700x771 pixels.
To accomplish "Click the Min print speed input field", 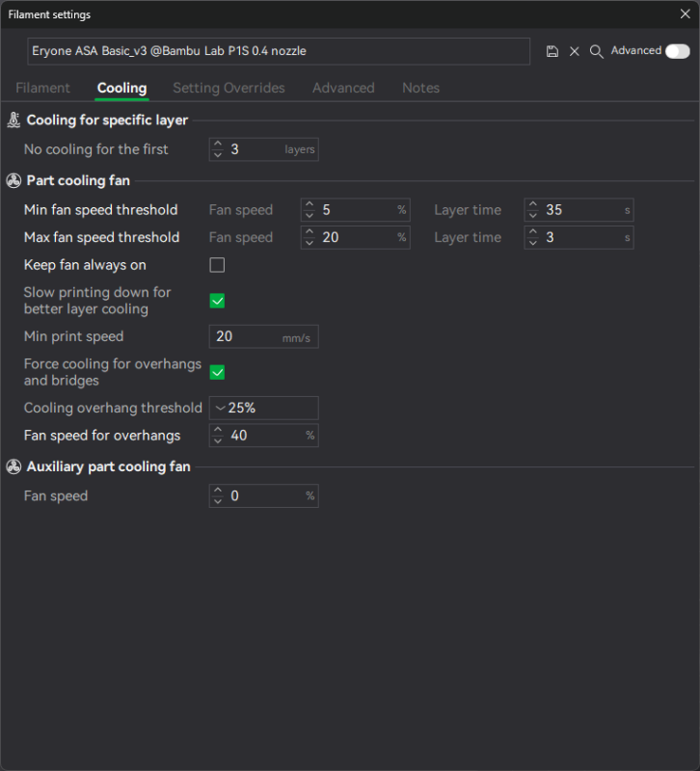I will 263,336.
